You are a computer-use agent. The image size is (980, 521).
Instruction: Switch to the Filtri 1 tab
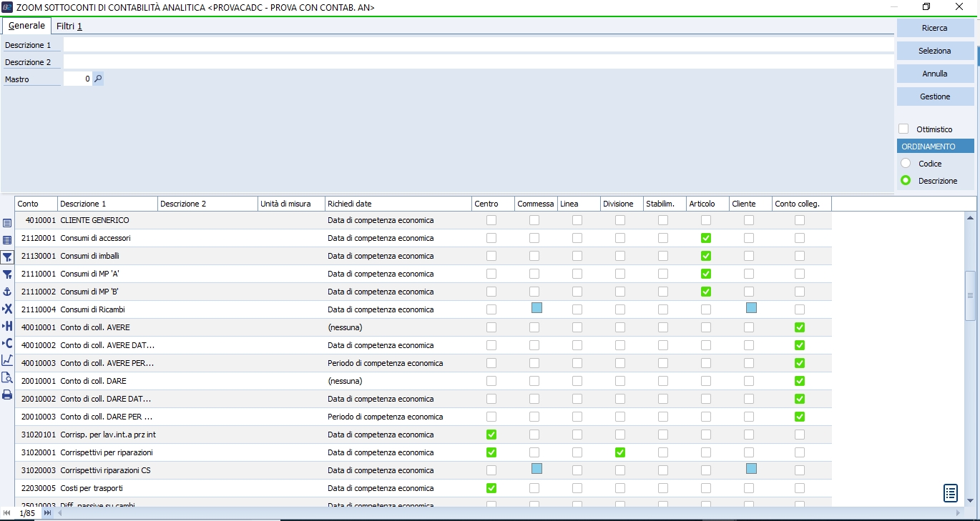69,26
